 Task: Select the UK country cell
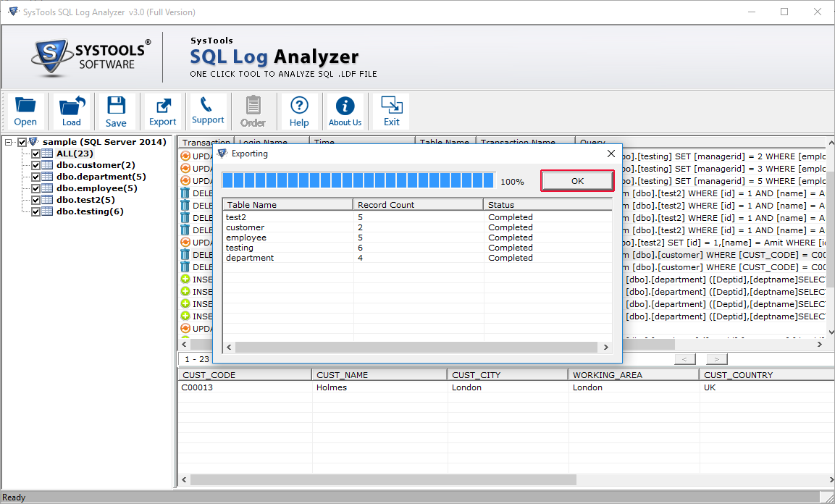pos(767,387)
